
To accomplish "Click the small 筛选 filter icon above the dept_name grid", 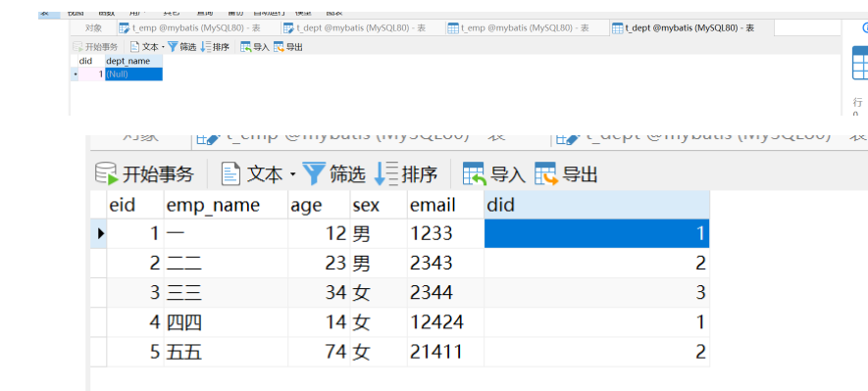I will [x=173, y=47].
